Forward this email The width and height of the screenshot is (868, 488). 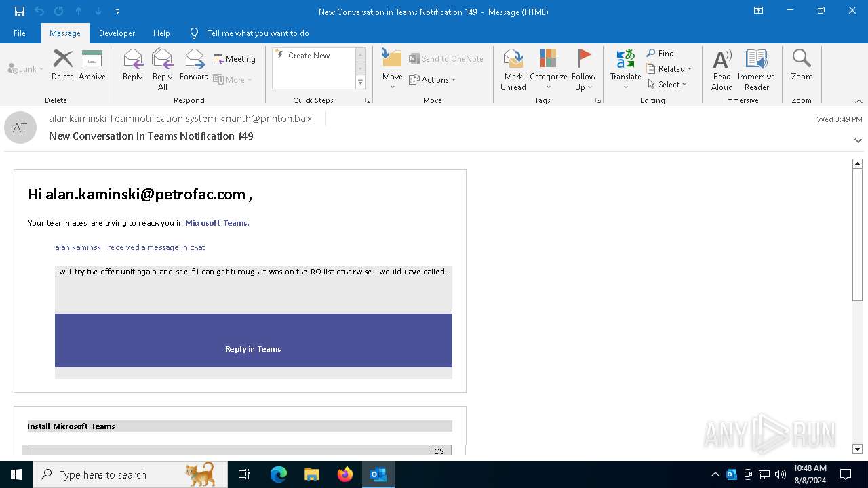tap(195, 65)
